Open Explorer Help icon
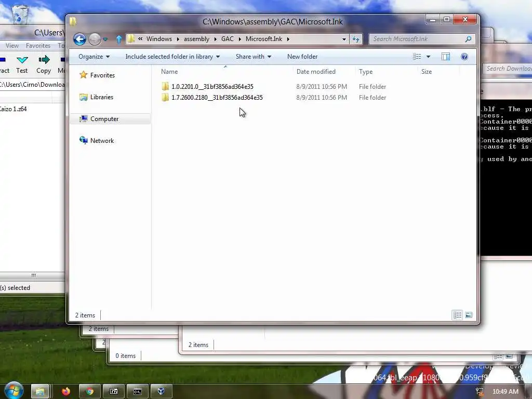The width and height of the screenshot is (532, 399). (464, 57)
